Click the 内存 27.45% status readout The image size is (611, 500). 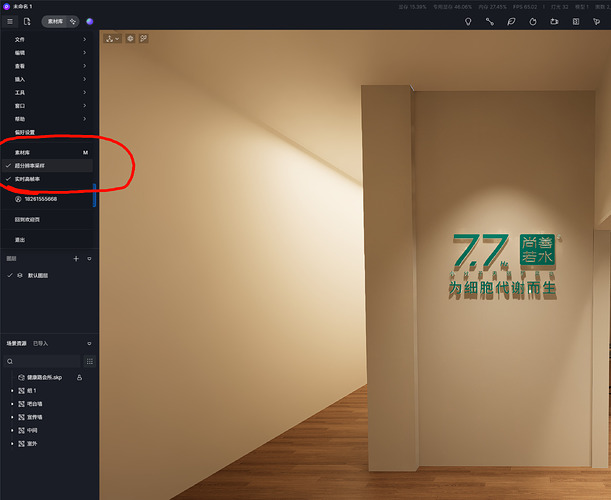point(493,7)
